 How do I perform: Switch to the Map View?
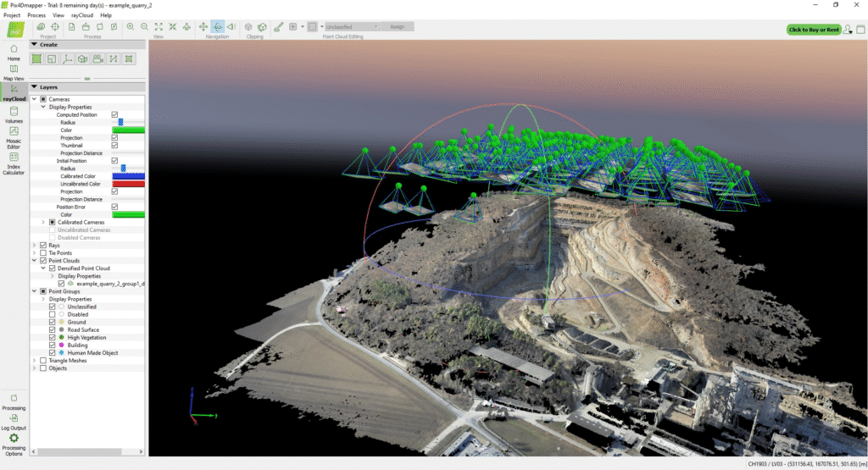click(14, 72)
